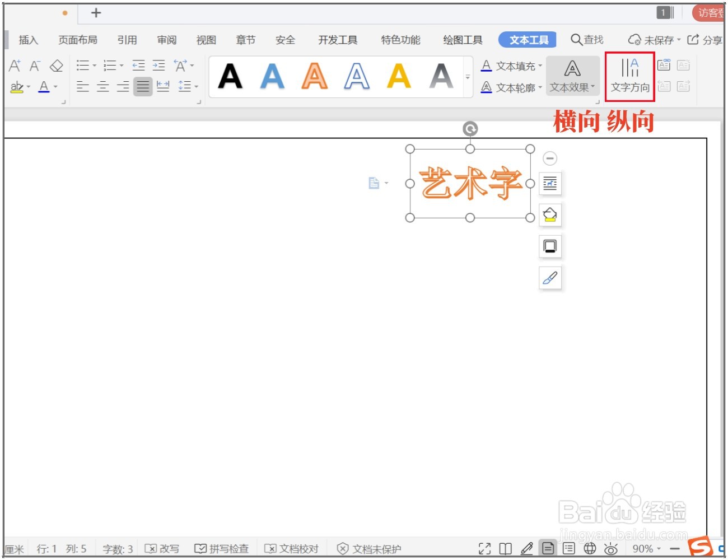Open 文本填充 text fill dropdown

click(x=512, y=66)
